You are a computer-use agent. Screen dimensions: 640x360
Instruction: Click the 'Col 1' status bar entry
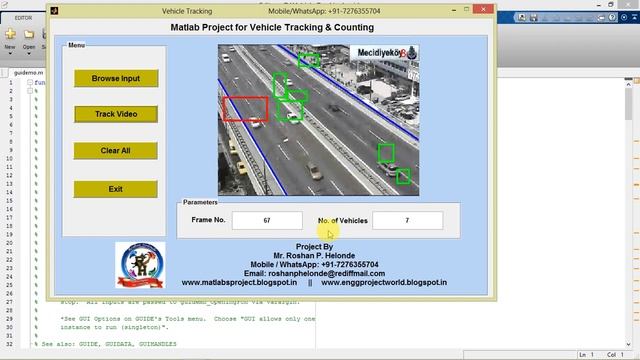tap(615, 355)
